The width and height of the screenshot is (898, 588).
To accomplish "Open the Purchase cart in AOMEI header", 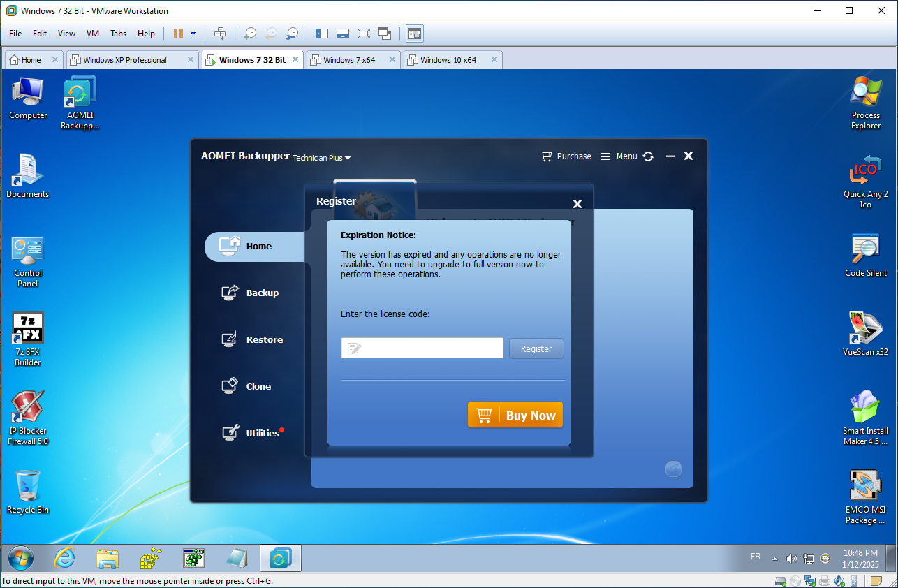I will point(566,156).
